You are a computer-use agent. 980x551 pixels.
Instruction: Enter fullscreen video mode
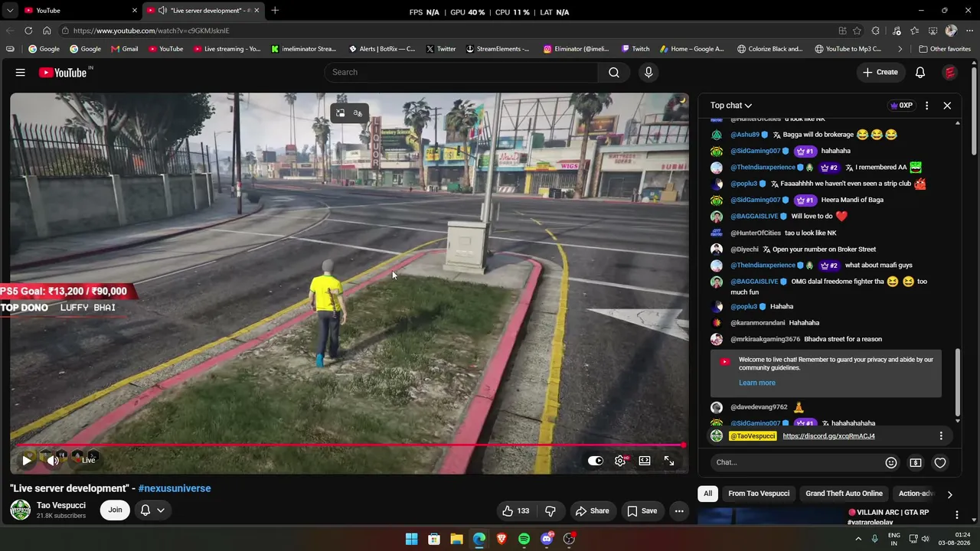669,461
